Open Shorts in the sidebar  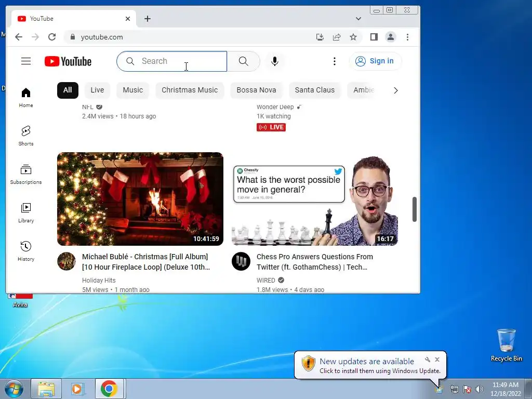point(26,136)
